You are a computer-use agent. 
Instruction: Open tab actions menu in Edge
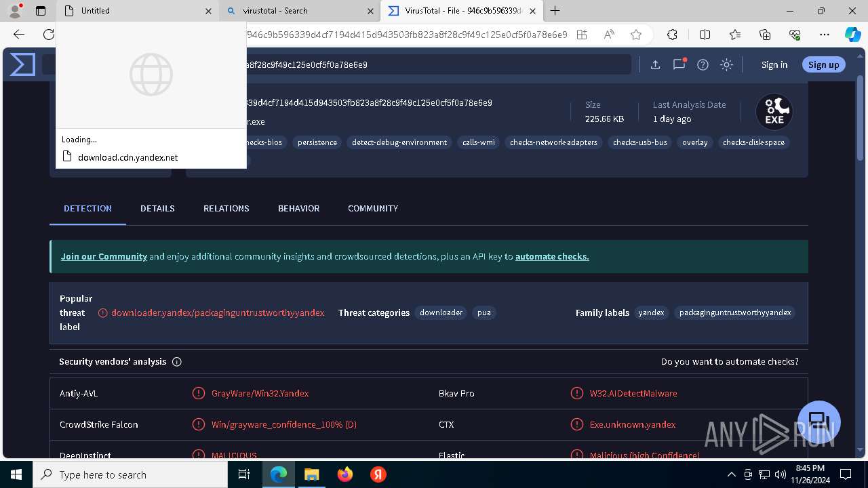click(x=41, y=11)
